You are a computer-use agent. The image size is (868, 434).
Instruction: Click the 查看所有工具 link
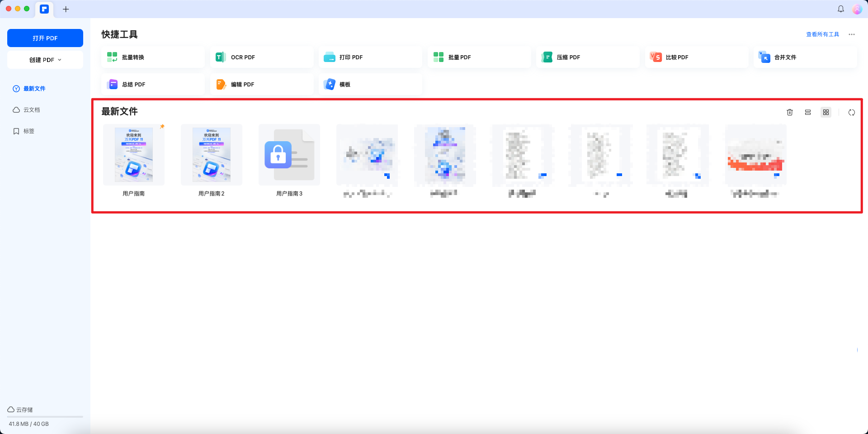822,34
